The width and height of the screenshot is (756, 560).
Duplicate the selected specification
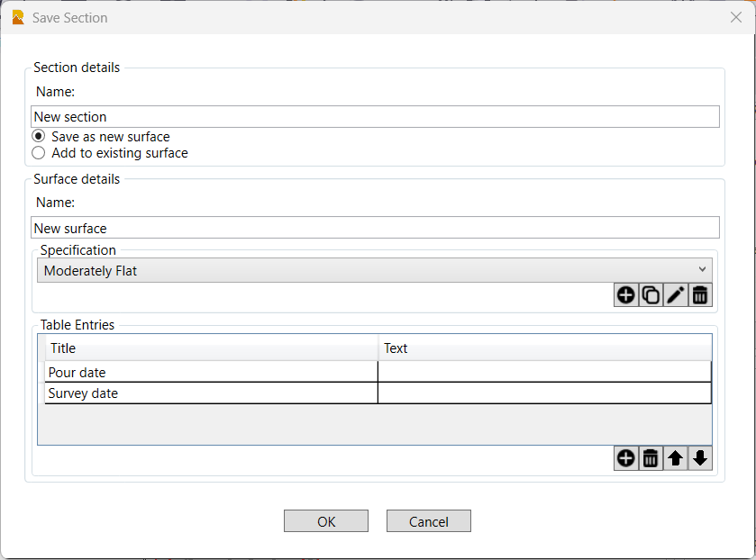click(650, 294)
